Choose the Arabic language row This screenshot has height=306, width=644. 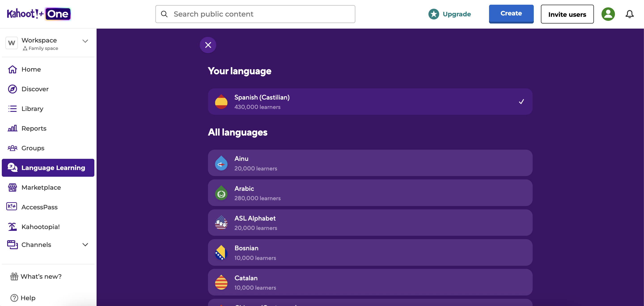tap(370, 193)
